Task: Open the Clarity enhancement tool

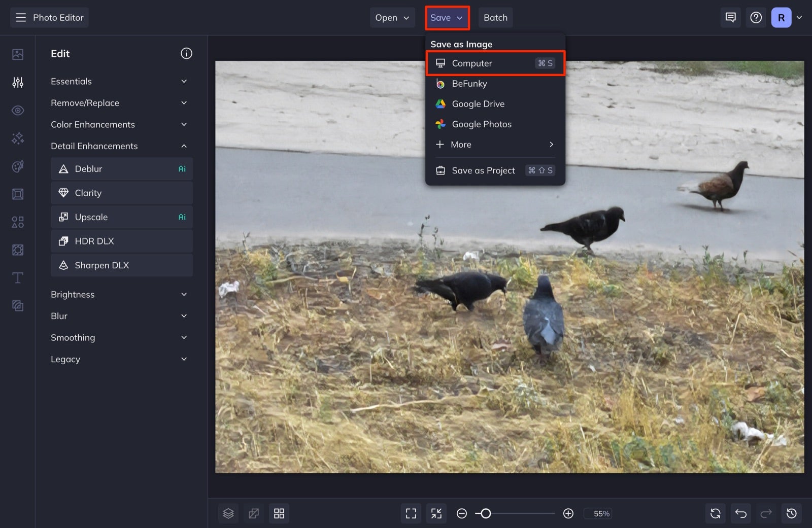Action: 122,193
